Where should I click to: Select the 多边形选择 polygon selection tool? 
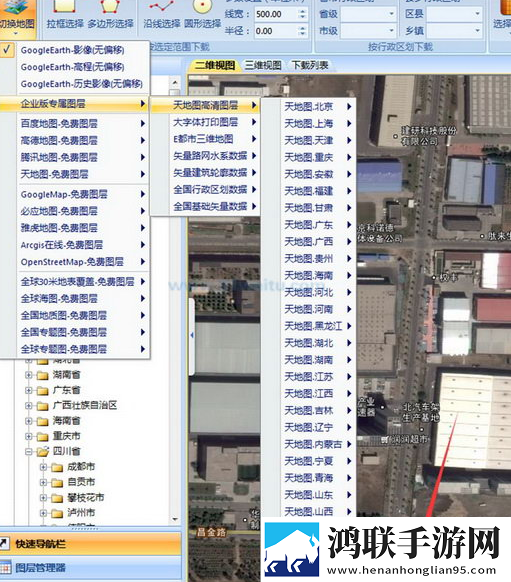(110, 15)
